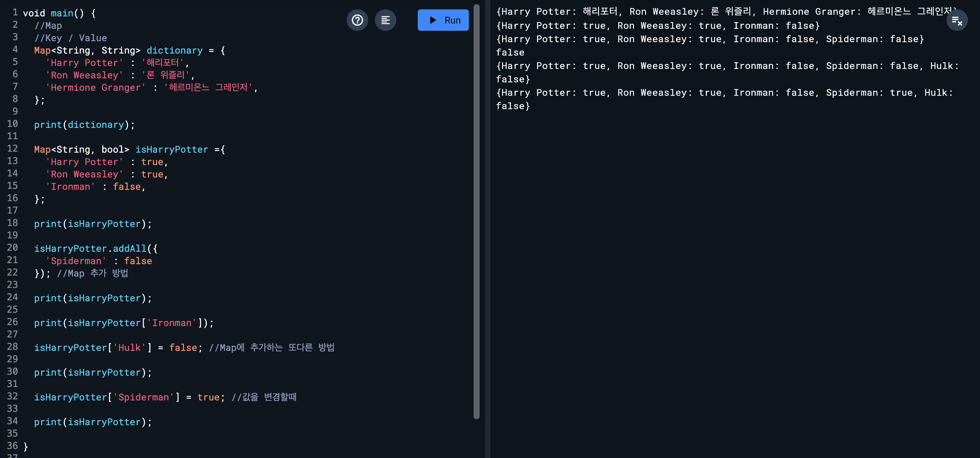The width and height of the screenshot is (980, 458).
Task: Click console line ending 'Spiderman: false}'
Action: coord(710,39)
